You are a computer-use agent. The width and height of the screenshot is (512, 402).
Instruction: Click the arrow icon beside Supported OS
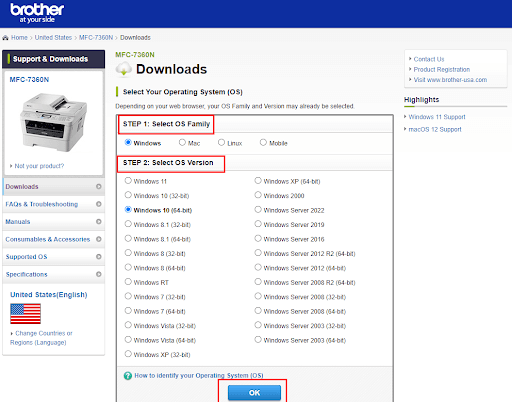99,256
